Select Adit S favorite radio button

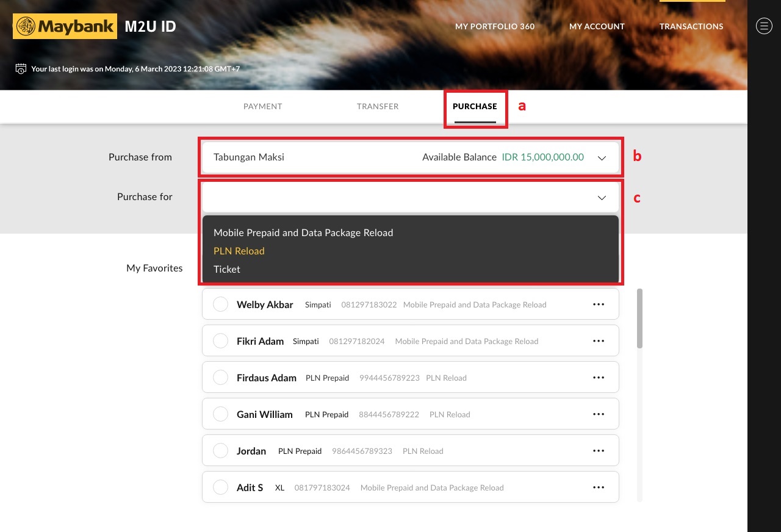click(x=220, y=487)
